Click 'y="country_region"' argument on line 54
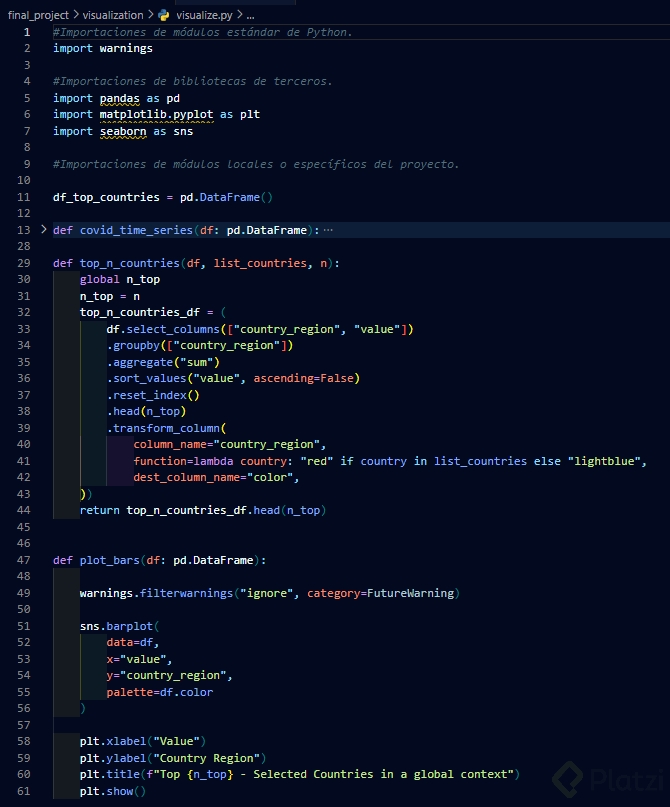The height and width of the screenshot is (807, 670). coord(167,675)
